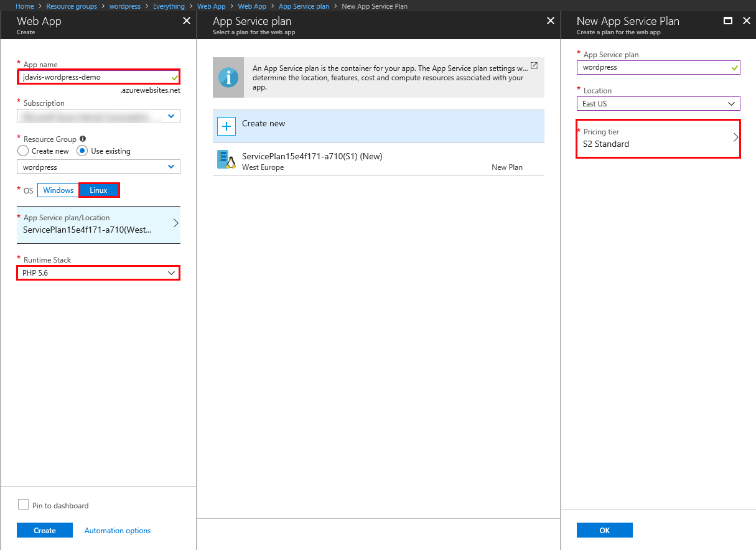756x550 pixels.
Task: Go to App Service plan breadcrumb
Action: click(304, 6)
